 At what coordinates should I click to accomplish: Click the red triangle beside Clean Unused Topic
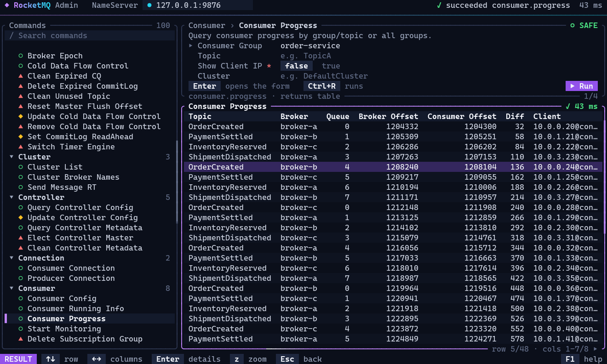(21, 97)
